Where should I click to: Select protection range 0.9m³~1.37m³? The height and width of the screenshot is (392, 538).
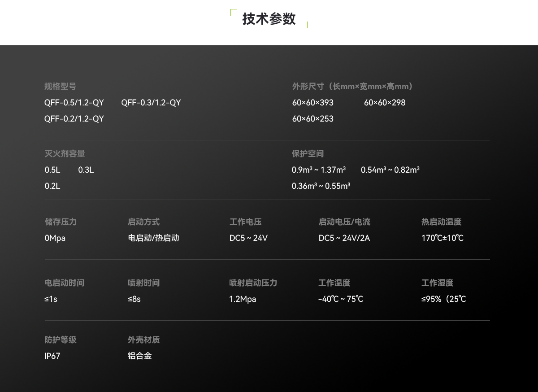click(x=319, y=170)
